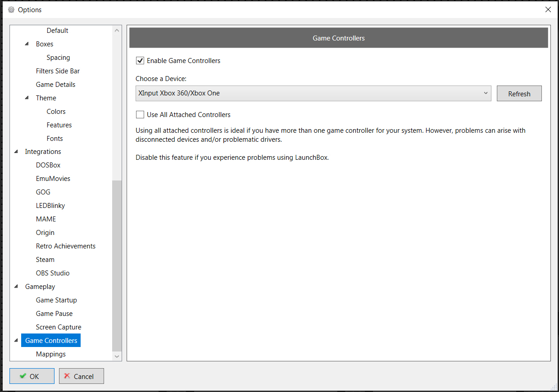Select the Game Controllers tree item

coord(51,341)
